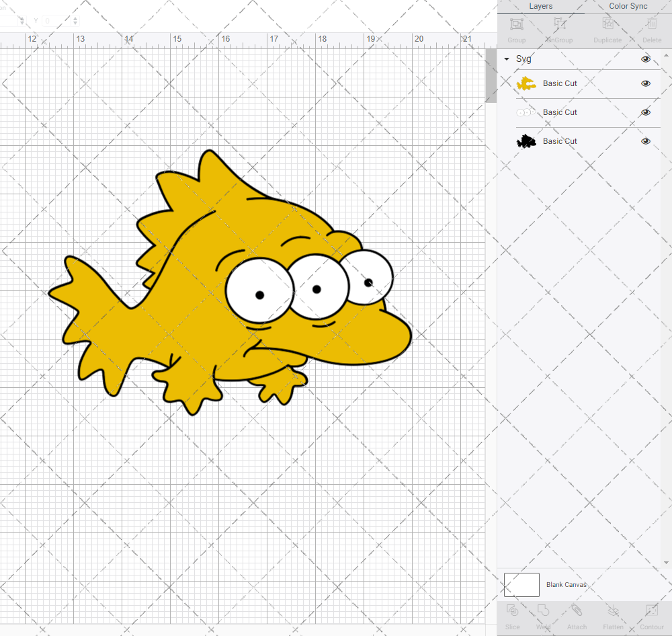Click the Blank Canvas white swatch
Image resolution: width=672 pixels, height=636 pixels.
pos(521,585)
